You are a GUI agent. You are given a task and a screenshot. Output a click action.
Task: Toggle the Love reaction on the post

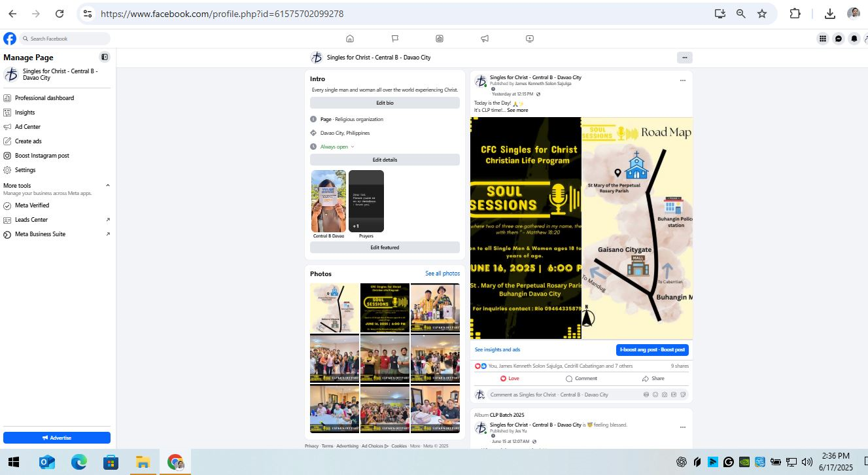[x=510, y=378]
